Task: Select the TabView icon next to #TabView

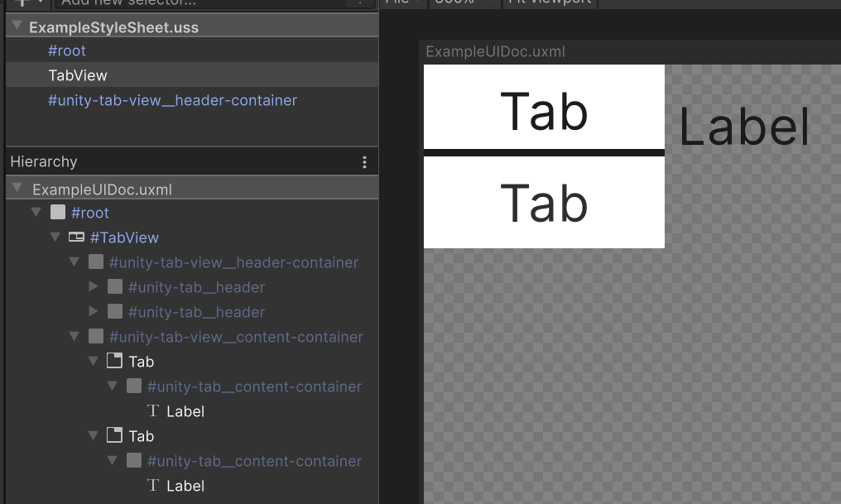Action: pyautogui.click(x=76, y=238)
